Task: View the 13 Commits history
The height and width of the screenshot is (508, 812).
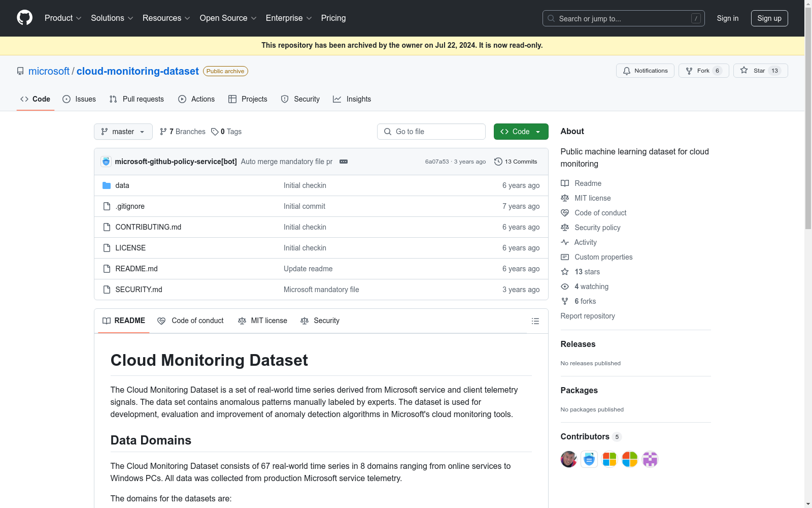Action: (x=516, y=162)
